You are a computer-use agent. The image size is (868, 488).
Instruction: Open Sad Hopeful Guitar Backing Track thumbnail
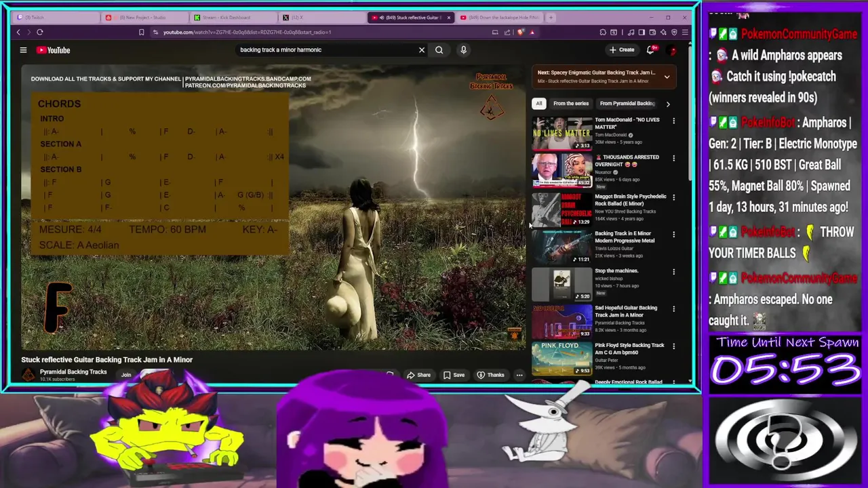point(561,322)
